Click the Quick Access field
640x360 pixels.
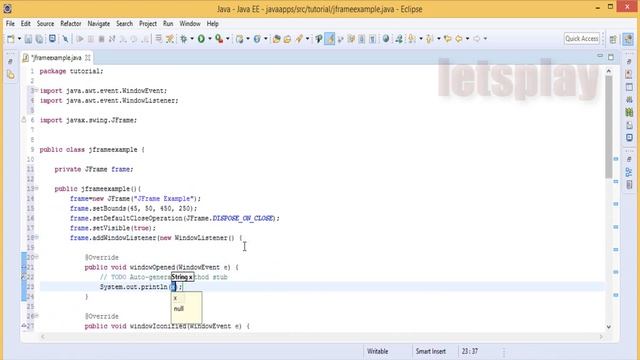(582, 38)
